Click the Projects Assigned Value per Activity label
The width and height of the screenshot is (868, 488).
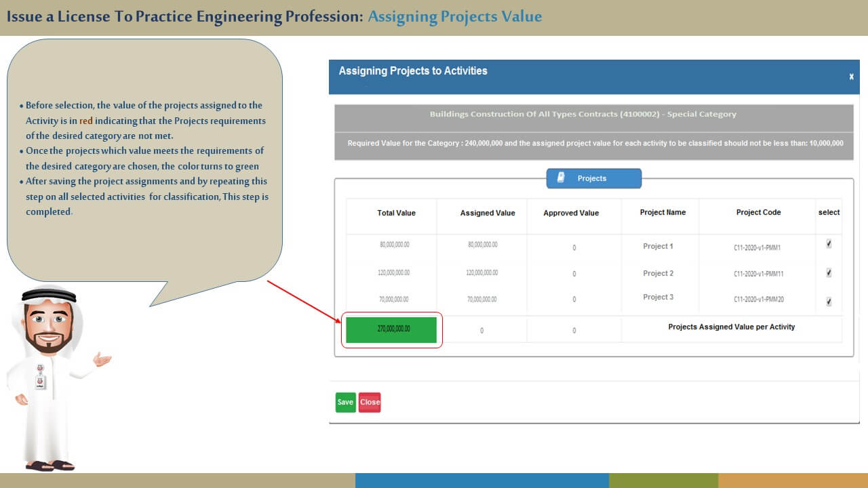point(731,327)
